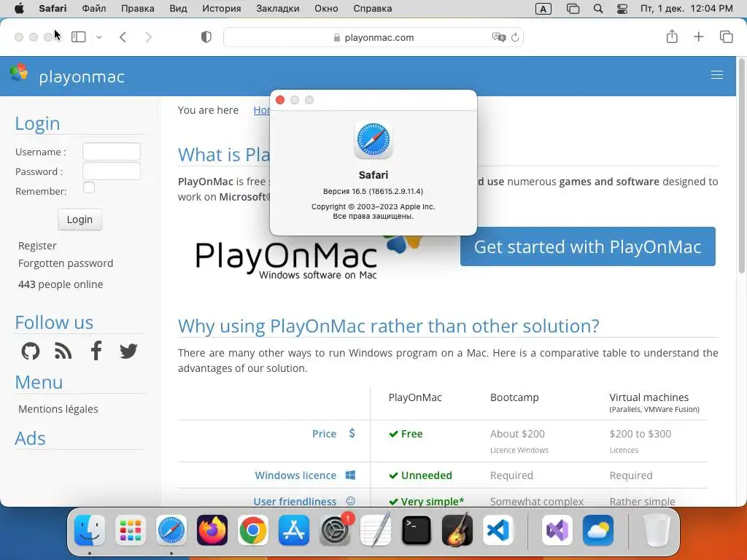Open the weather cloud app in Dock

tap(598, 530)
